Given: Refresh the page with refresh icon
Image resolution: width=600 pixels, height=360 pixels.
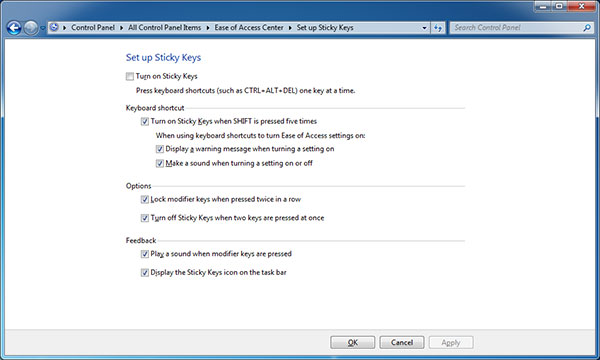Looking at the screenshot, I should pyautogui.click(x=438, y=28).
